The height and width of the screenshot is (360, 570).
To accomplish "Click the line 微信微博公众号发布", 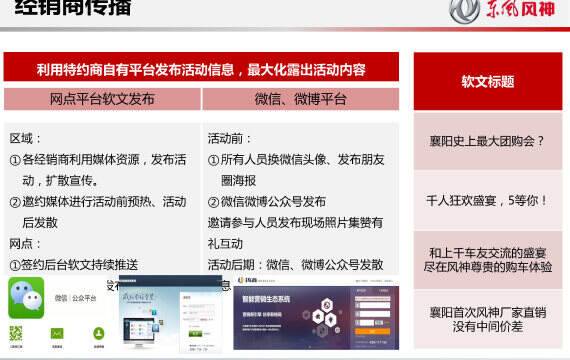I will point(267,202).
